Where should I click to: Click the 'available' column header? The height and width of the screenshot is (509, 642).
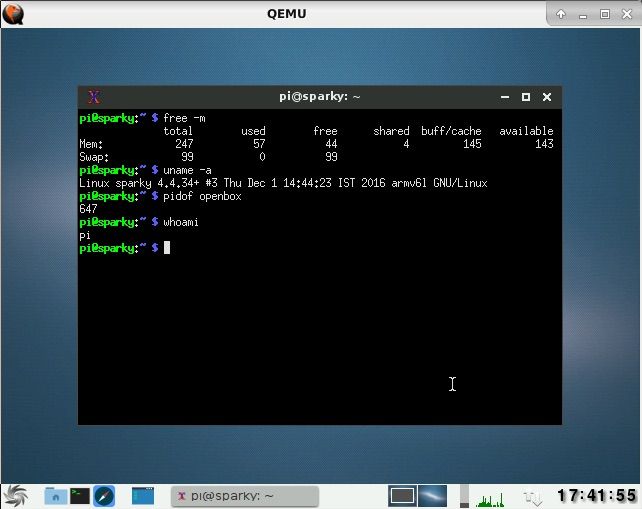coord(526,131)
